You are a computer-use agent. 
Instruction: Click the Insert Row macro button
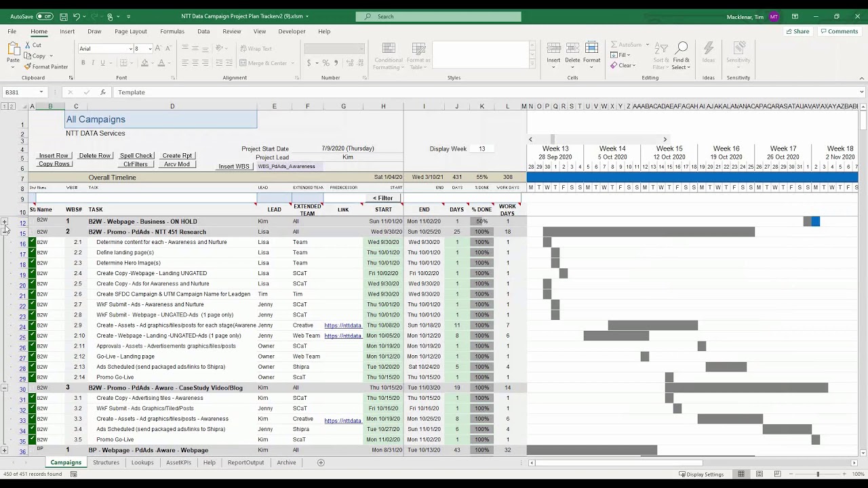54,156
